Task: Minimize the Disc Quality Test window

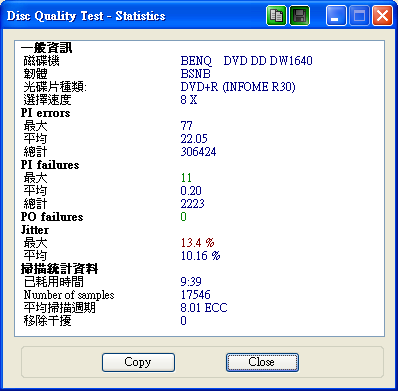Action: point(336,16)
